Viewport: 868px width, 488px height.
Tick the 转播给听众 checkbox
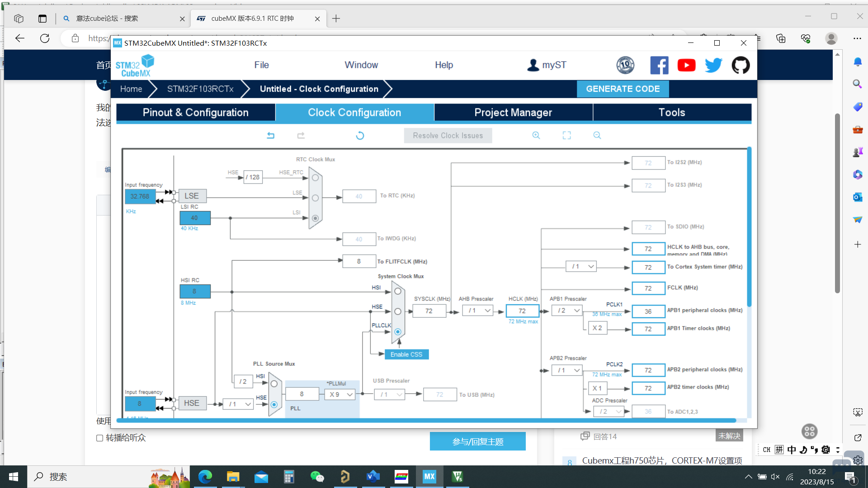[99, 438]
